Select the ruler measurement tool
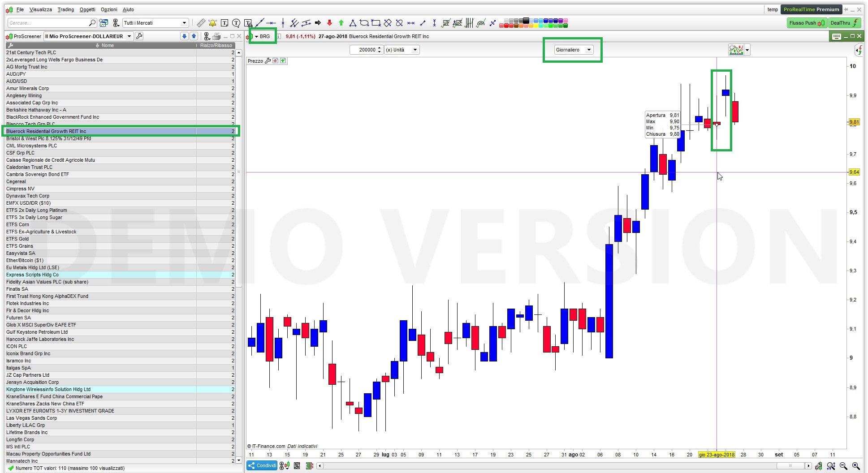This screenshot has height=473, width=868. [201, 23]
